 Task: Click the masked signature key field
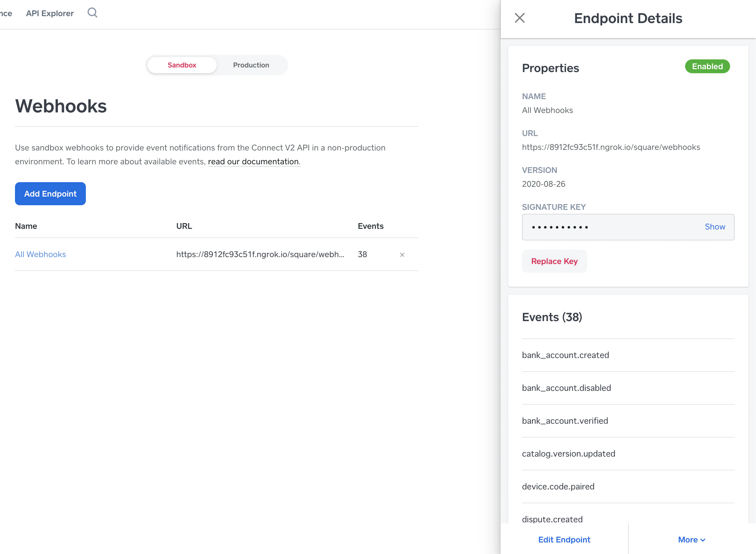coord(628,227)
